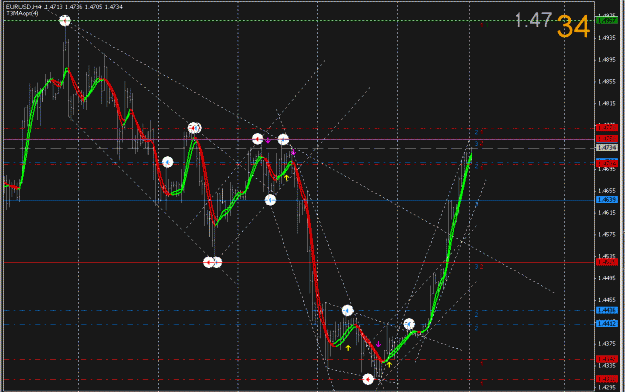Click the red price tag of the solid red line
Screen dimensions: 625x392
[606, 262]
